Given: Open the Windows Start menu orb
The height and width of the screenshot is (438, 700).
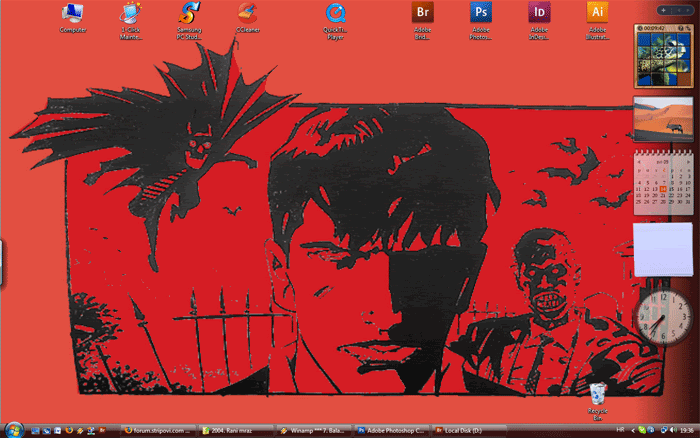Looking at the screenshot, I should point(14,430).
